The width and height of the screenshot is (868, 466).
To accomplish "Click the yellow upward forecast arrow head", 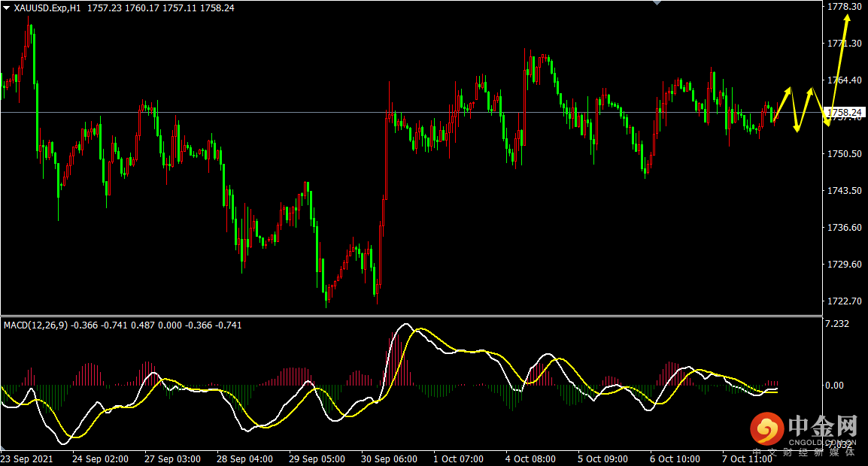I will coord(847,18).
